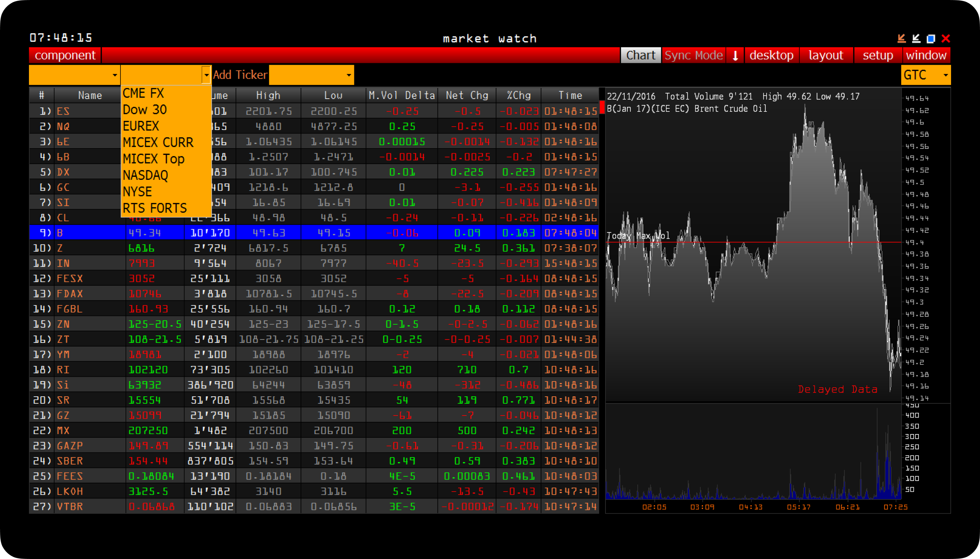This screenshot has height=559, width=980.
Task: Select the LKOH ticker row
Action: point(314,491)
